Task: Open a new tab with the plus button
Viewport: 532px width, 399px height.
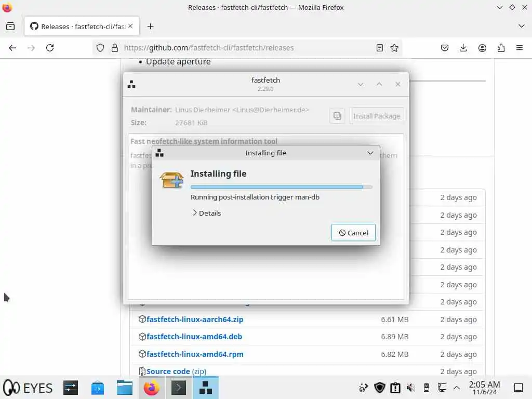Action: (151, 26)
